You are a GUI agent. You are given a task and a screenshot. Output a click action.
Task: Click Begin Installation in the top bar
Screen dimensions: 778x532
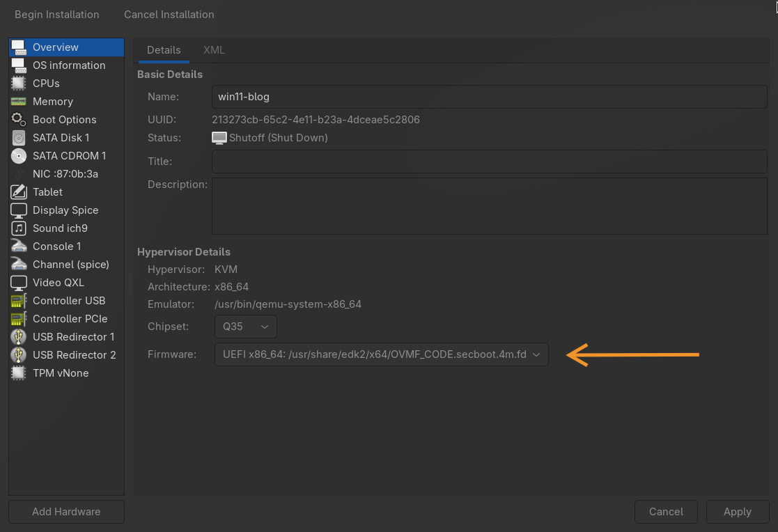(56, 14)
